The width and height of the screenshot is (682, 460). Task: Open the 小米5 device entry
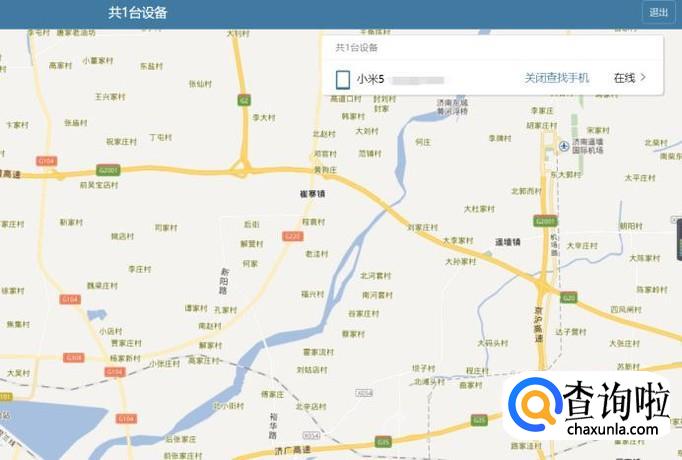(x=493, y=79)
